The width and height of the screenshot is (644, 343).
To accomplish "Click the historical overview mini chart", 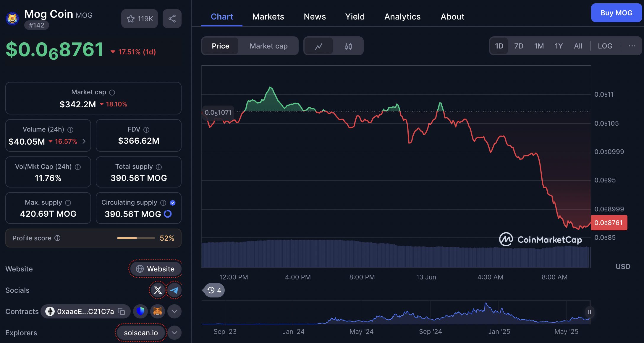I will [x=396, y=313].
